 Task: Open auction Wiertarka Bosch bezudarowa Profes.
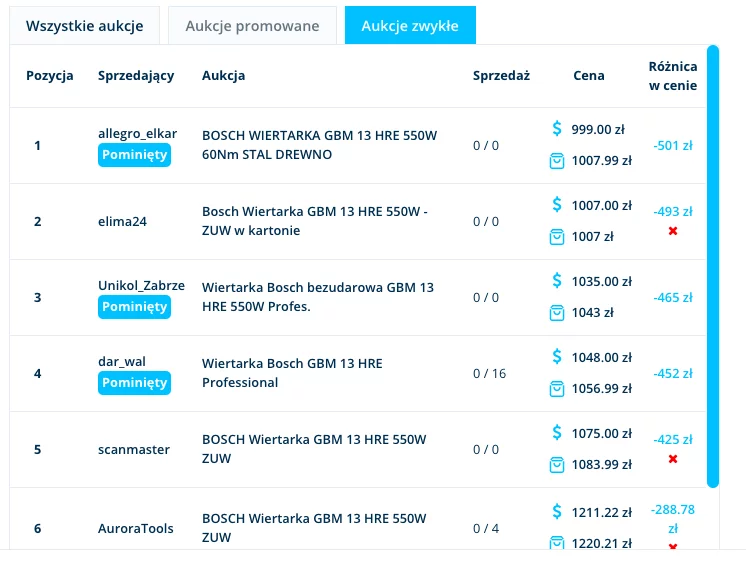[318, 297]
